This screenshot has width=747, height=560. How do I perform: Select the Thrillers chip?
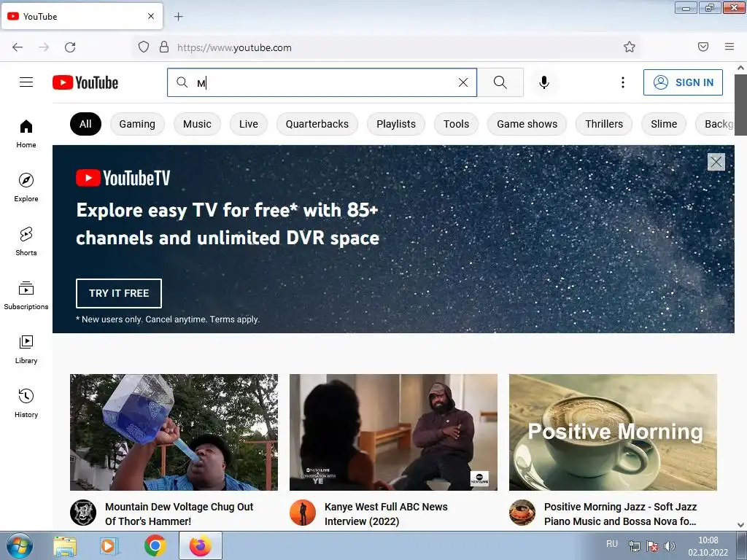604,124
